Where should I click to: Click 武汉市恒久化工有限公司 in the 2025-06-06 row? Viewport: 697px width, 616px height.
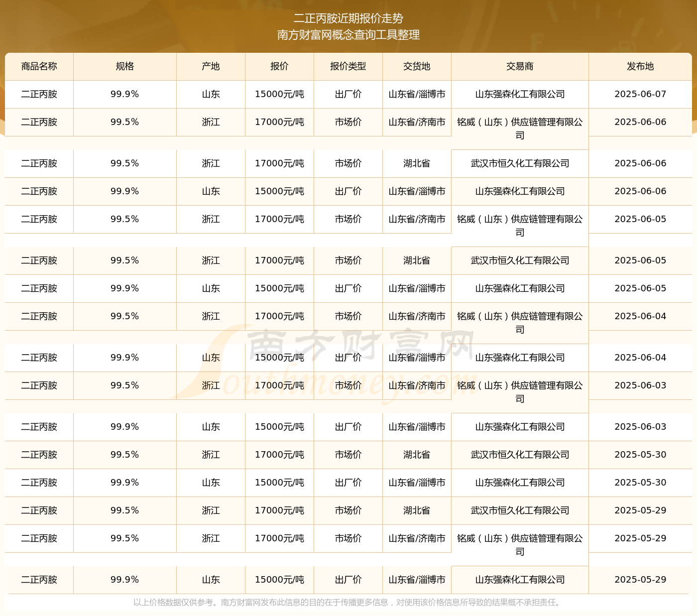click(520, 163)
